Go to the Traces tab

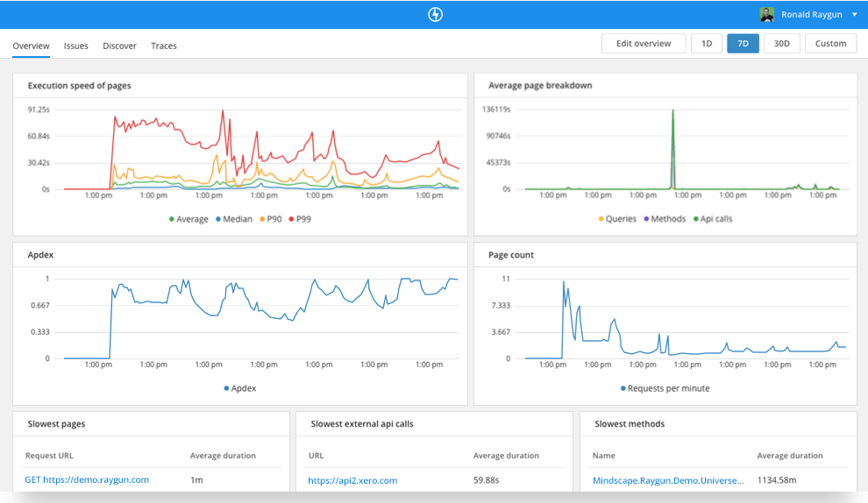tap(164, 46)
